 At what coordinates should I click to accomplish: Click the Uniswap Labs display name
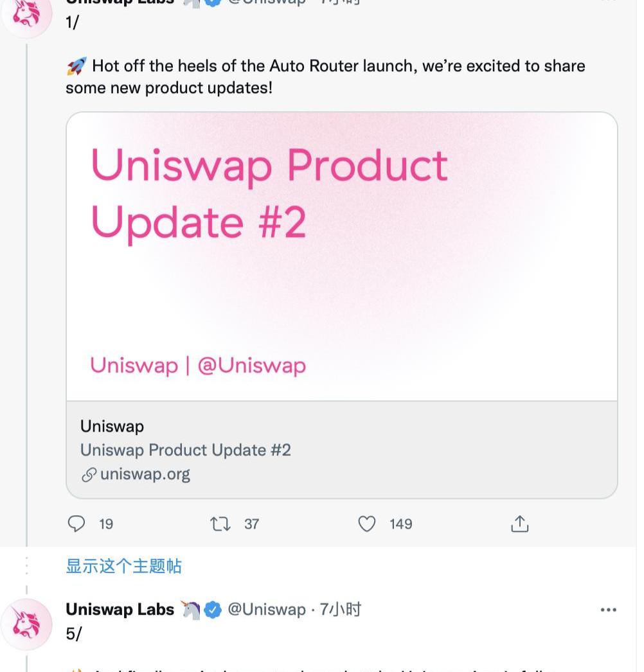(120, 610)
